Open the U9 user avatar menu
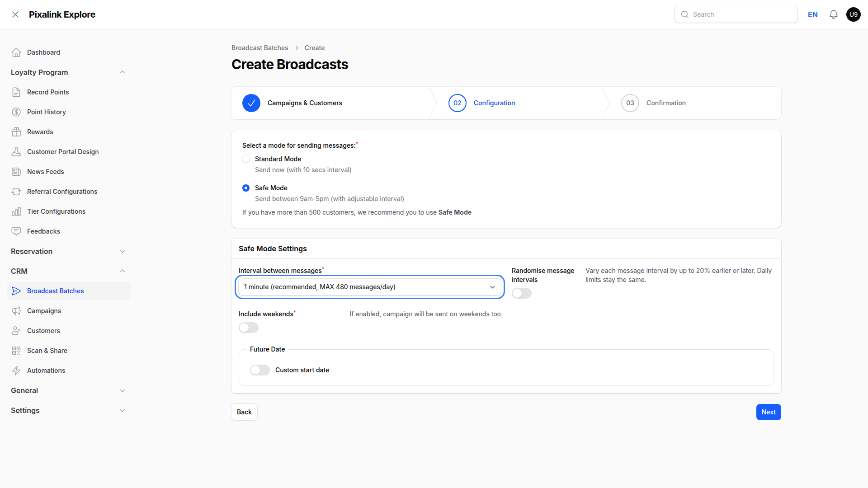 point(854,14)
